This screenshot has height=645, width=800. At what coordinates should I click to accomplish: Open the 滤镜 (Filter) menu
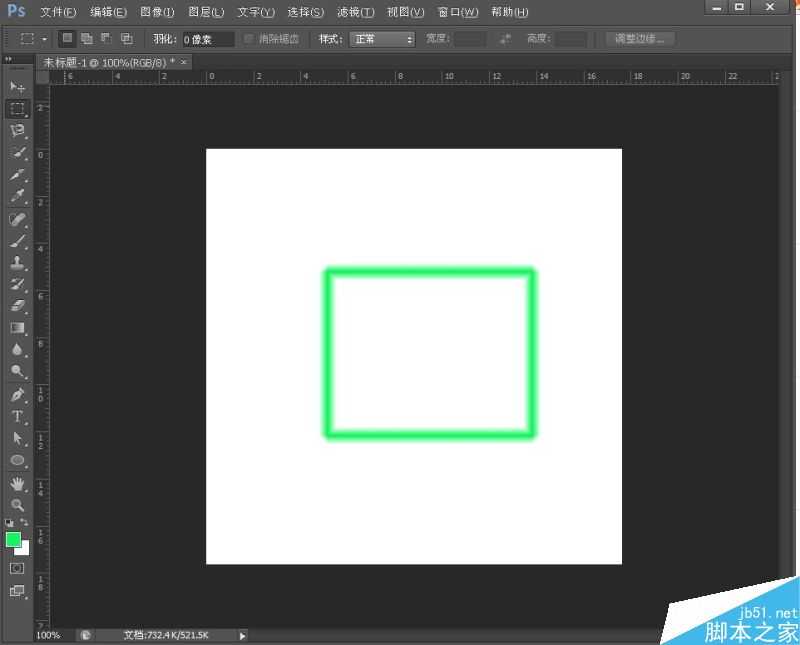pos(355,12)
